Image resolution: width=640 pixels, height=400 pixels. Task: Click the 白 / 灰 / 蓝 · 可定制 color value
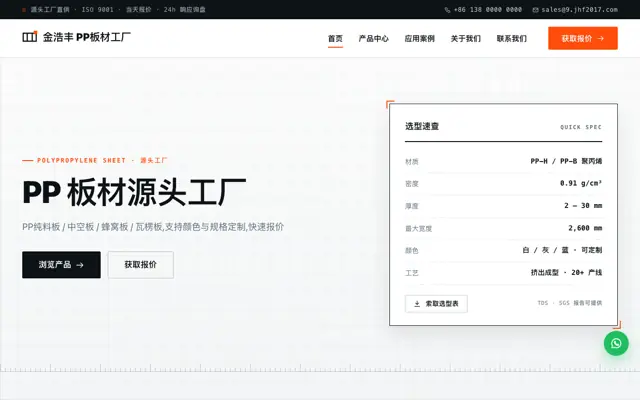tap(562, 250)
